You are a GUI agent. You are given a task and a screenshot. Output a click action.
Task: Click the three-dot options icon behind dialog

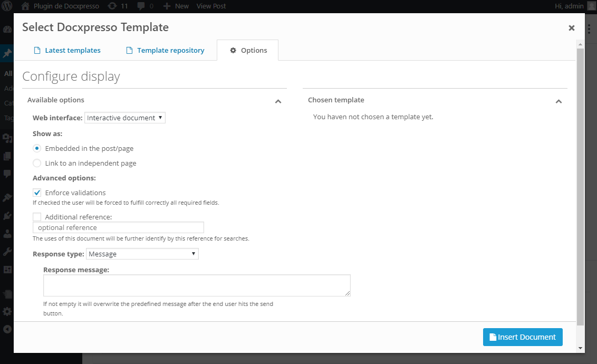(x=589, y=30)
